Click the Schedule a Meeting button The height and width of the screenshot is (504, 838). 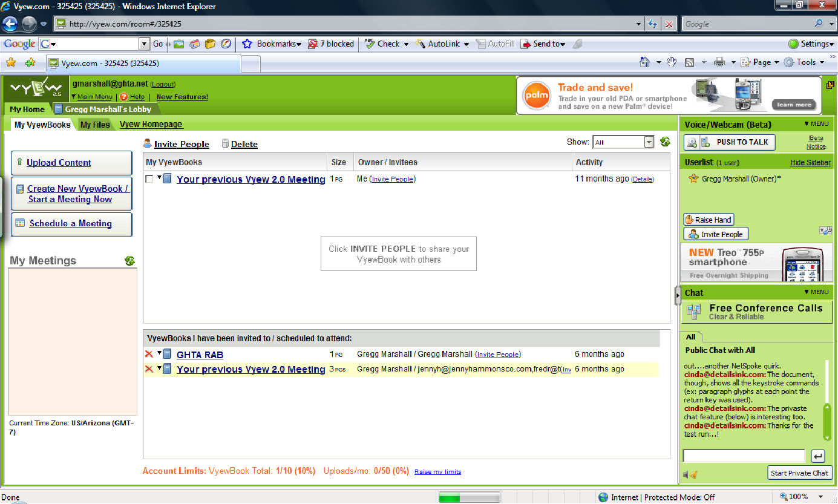coord(71,224)
